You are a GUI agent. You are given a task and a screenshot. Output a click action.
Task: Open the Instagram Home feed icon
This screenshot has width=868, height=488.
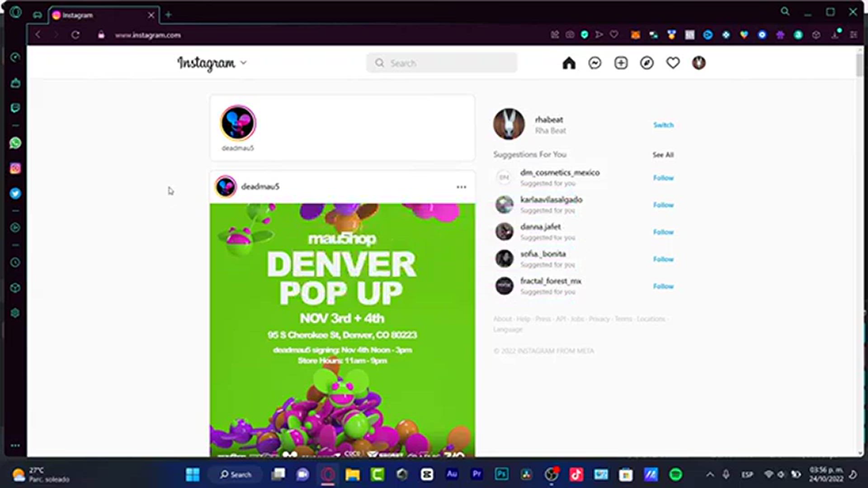[569, 63]
